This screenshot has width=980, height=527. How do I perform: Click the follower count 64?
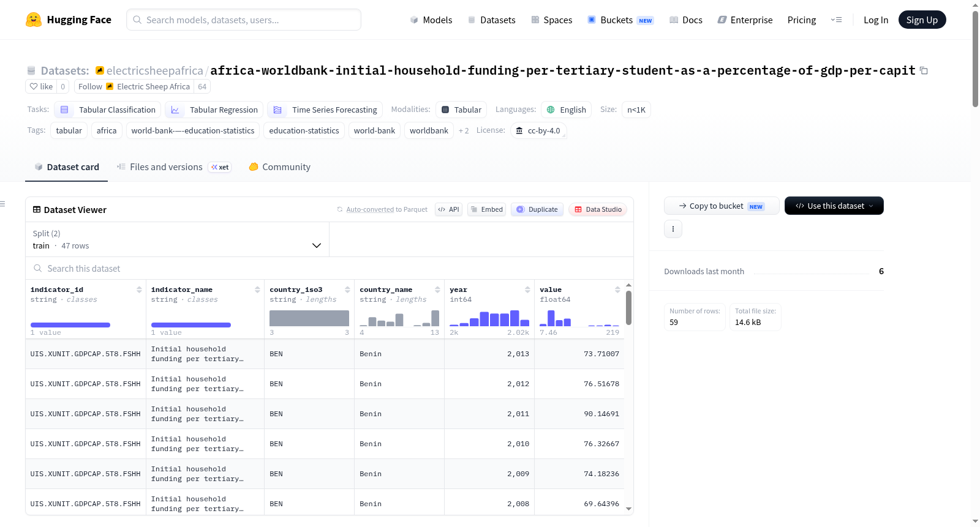(x=202, y=86)
